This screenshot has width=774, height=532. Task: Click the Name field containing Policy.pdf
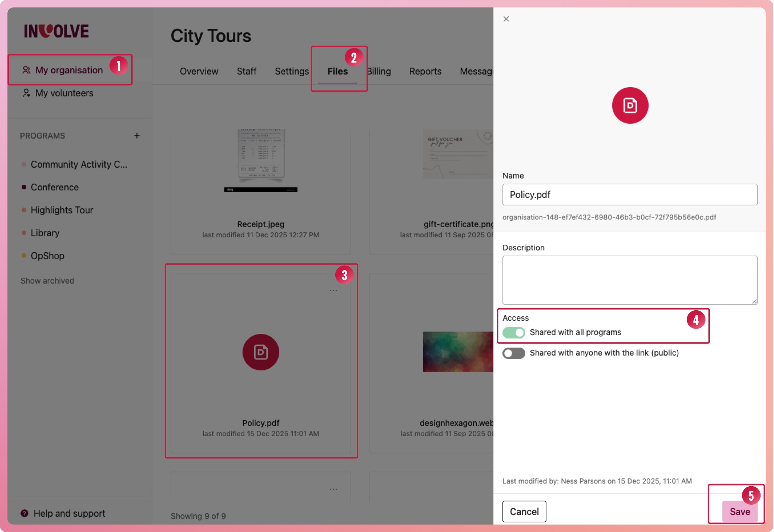point(629,194)
